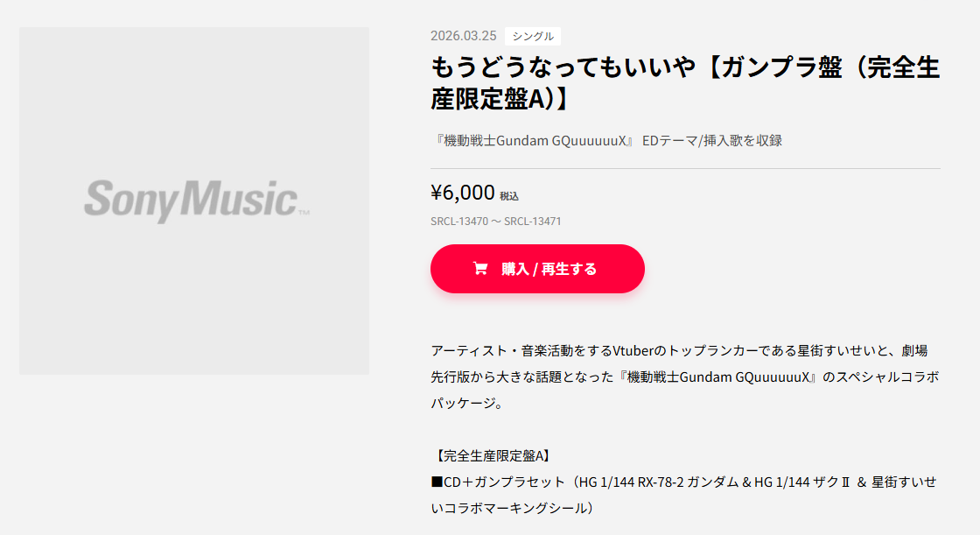Click the ■CD＋ガンプラセット item text
The width and height of the screenshot is (980, 535).
pos(495,482)
